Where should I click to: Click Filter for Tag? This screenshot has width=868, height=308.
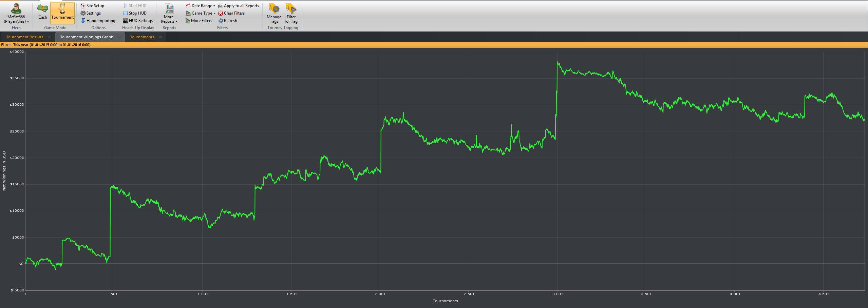pyautogui.click(x=291, y=13)
